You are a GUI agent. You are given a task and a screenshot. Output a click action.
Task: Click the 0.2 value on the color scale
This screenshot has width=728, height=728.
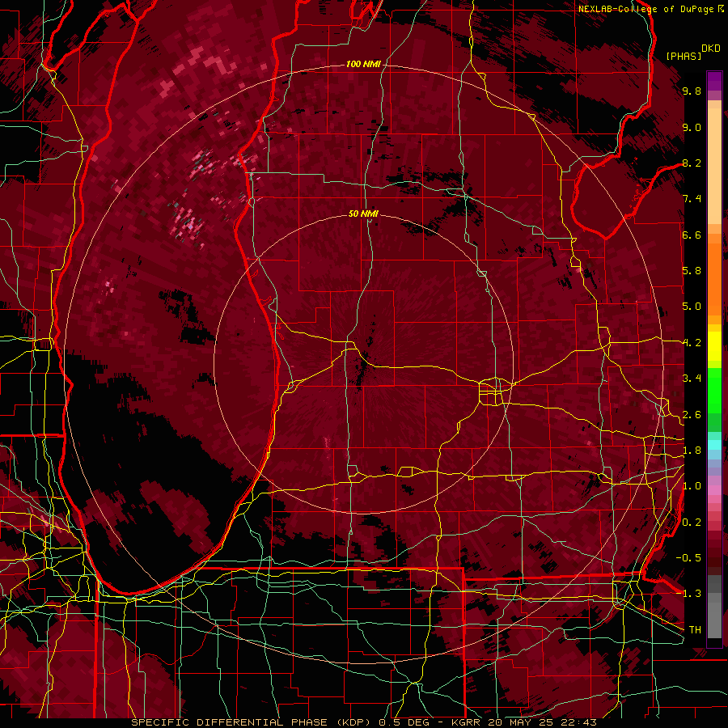[x=692, y=523]
